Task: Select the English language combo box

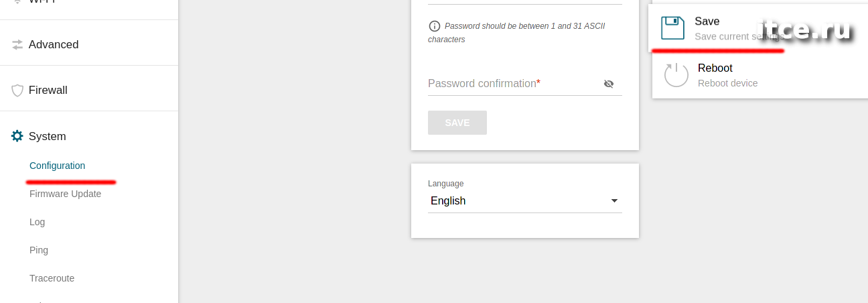Action: (x=525, y=201)
